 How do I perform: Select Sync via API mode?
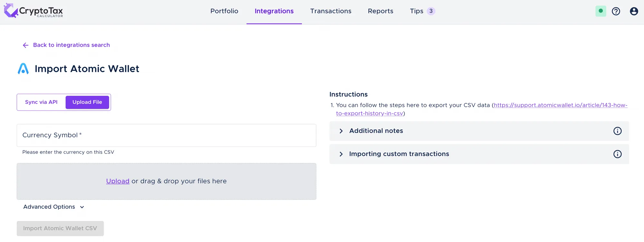[41, 102]
